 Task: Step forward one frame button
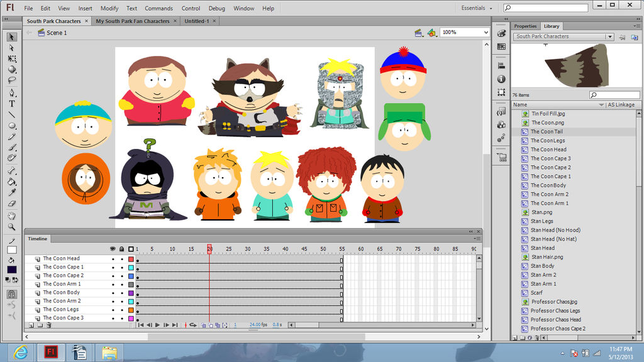coord(166,325)
